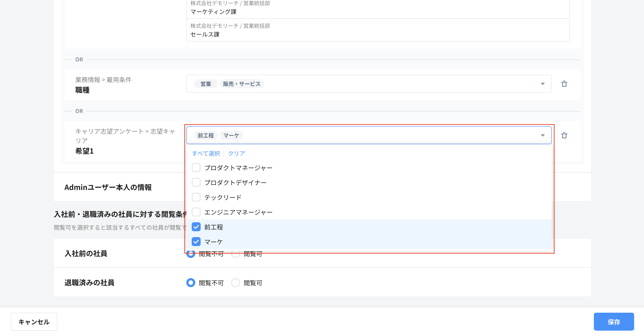Remove the 前工程 tag from the selection field

coord(205,135)
